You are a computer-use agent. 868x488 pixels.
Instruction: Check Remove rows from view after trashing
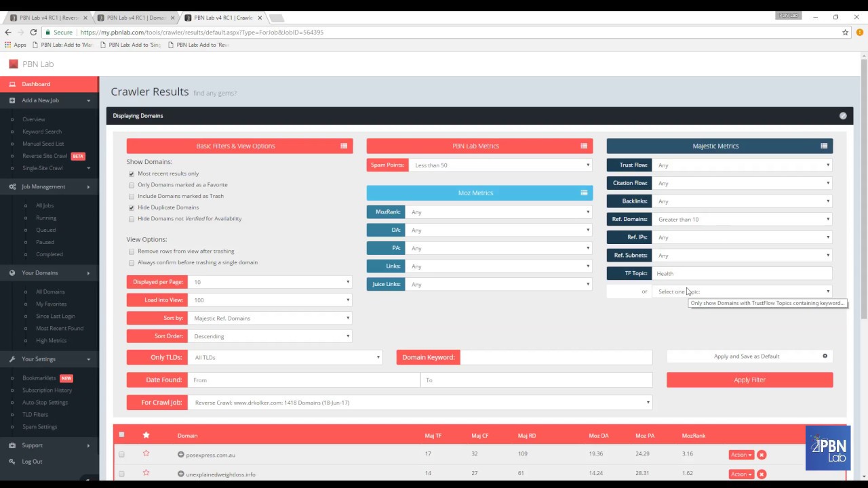132,251
